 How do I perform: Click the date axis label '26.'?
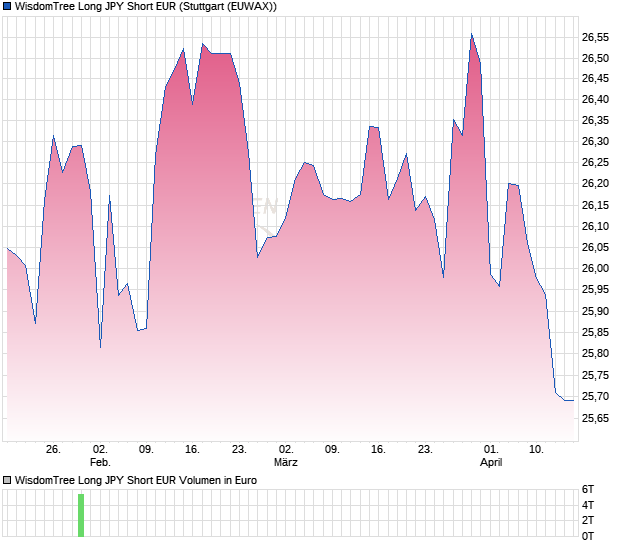tap(53, 450)
